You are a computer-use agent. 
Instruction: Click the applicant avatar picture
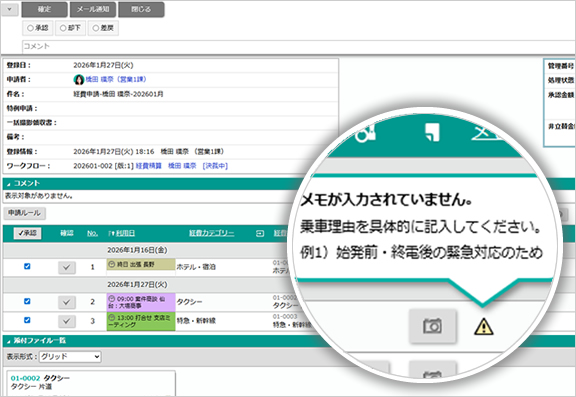pyautogui.click(x=79, y=79)
